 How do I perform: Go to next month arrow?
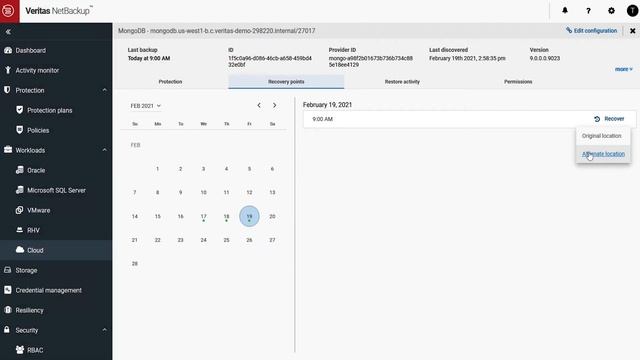point(274,105)
